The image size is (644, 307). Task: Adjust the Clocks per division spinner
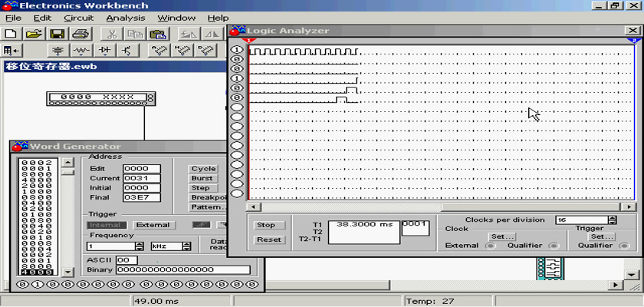[x=612, y=220]
